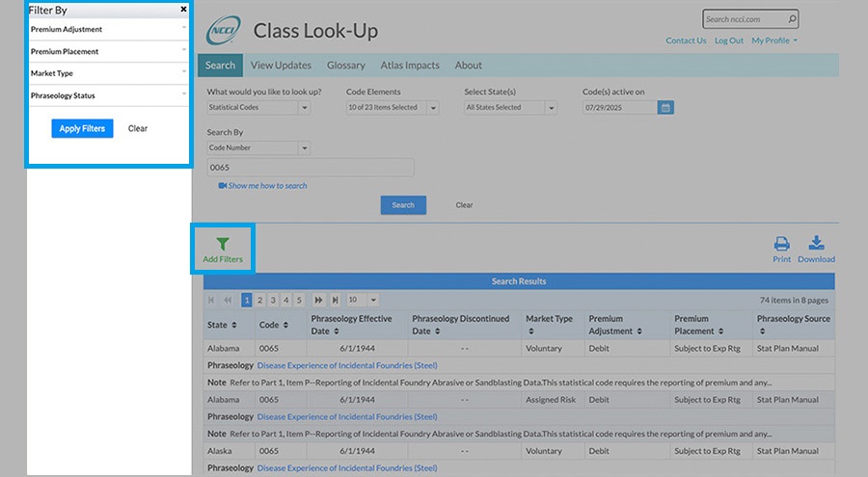Switch to the View Updates tab
868x477 pixels.
coord(281,66)
